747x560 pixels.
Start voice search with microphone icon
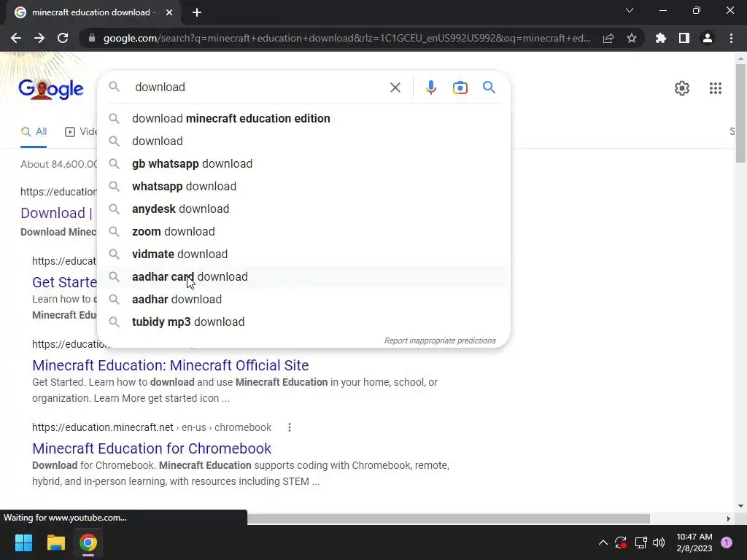(x=430, y=87)
